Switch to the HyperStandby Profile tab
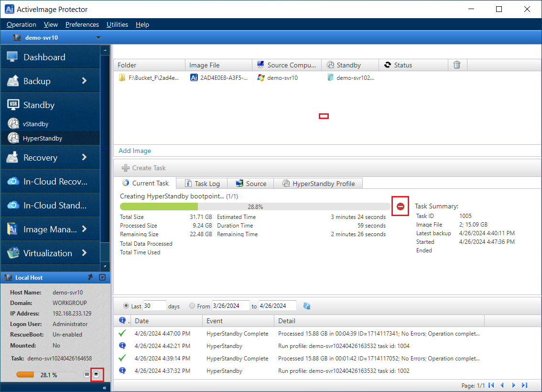 click(318, 184)
